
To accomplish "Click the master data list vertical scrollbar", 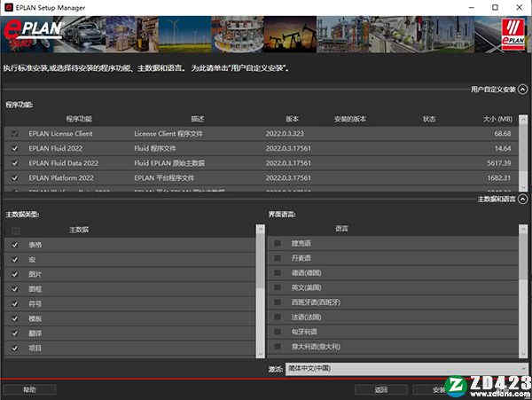I will (x=260, y=291).
